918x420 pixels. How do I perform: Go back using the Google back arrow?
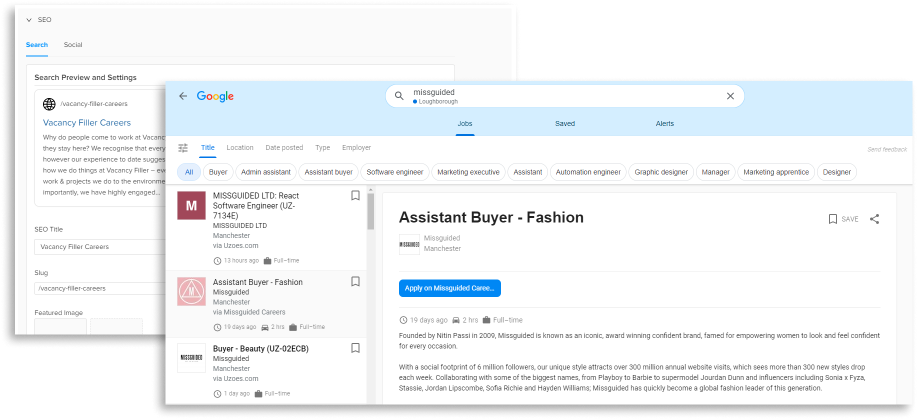coord(183,96)
